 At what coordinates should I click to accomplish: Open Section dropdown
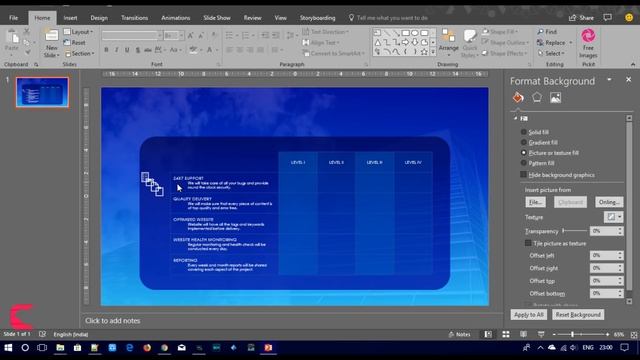[x=80, y=53]
